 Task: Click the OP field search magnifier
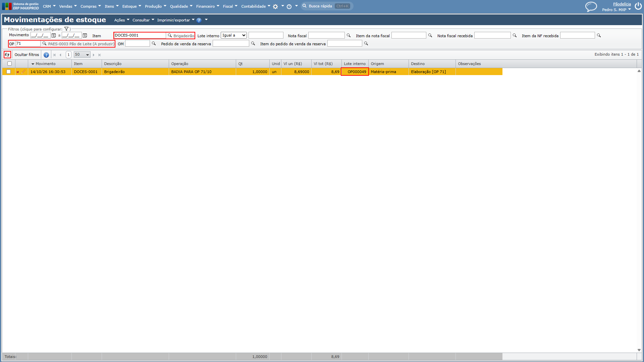(44, 44)
